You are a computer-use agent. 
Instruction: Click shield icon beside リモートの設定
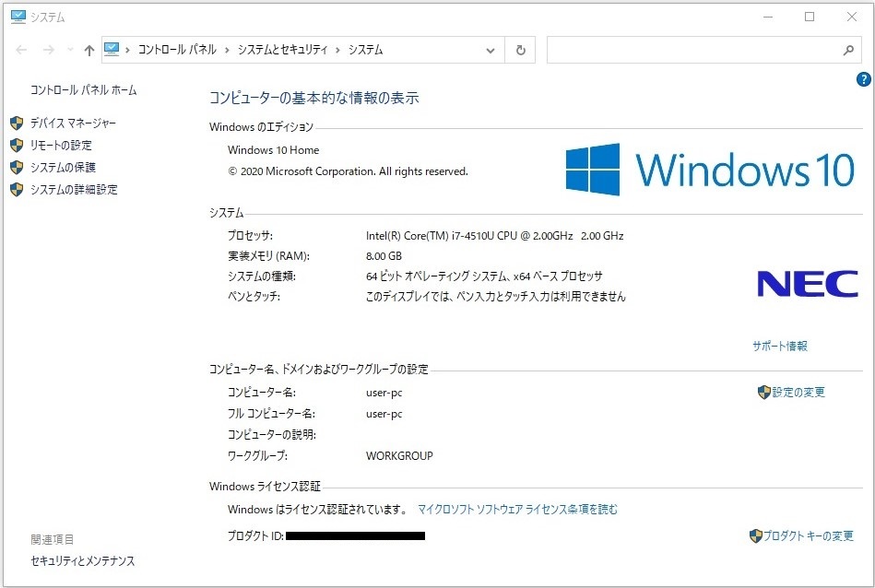click(x=17, y=145)
